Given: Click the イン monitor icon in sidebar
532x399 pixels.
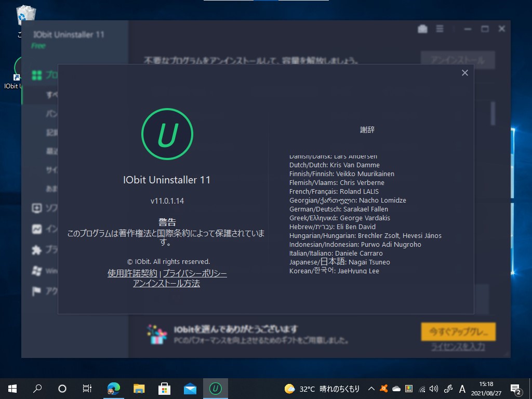Looking at the screenshot, I should pos(36,229).
